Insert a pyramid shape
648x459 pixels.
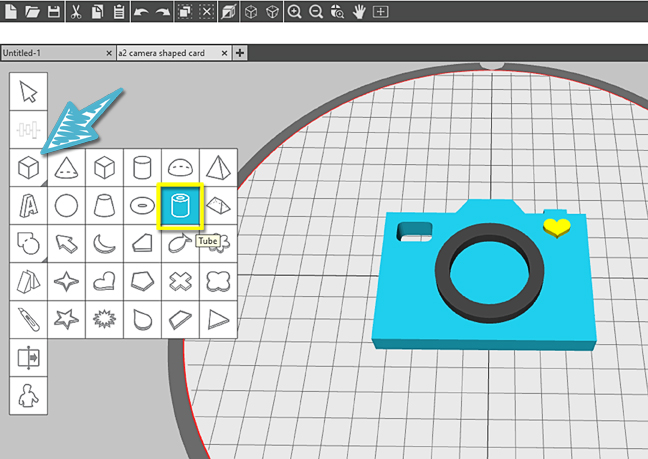click(218, 168)
